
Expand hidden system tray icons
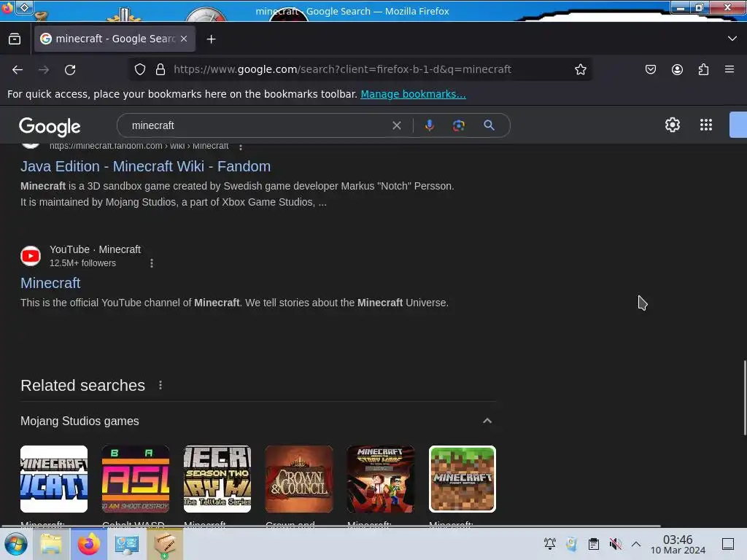coord(636,544)
